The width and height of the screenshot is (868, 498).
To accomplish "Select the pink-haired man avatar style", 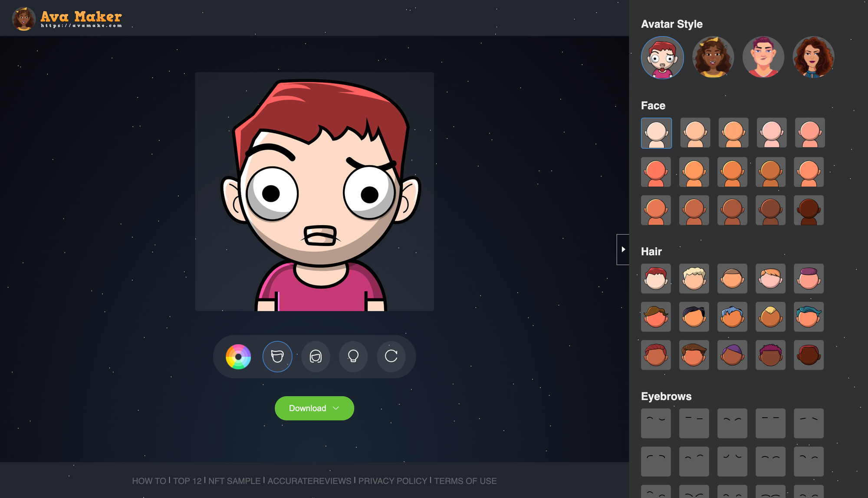I will (x=763, y=57).
